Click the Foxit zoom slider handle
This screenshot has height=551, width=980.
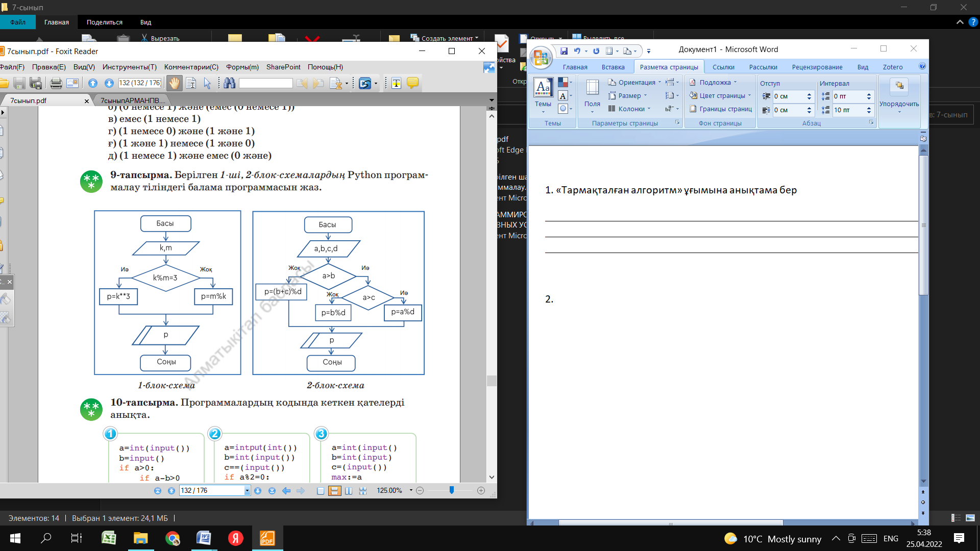(x=451, y=490)
